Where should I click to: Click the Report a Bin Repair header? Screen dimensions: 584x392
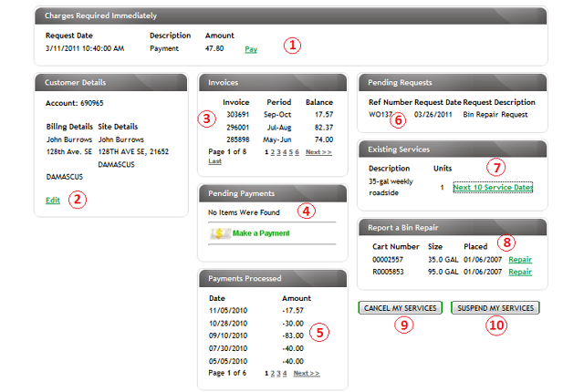coord(453,227)
